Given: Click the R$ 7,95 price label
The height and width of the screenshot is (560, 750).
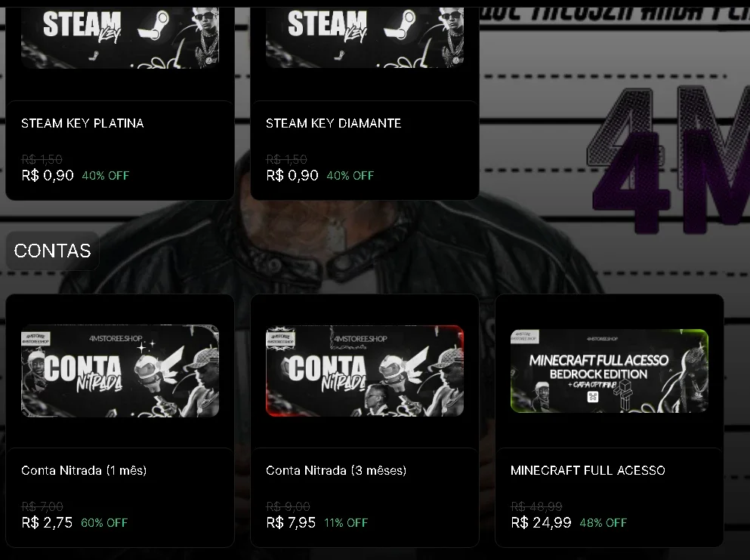Looking at the screenshot, I should [x=291, y=523].
